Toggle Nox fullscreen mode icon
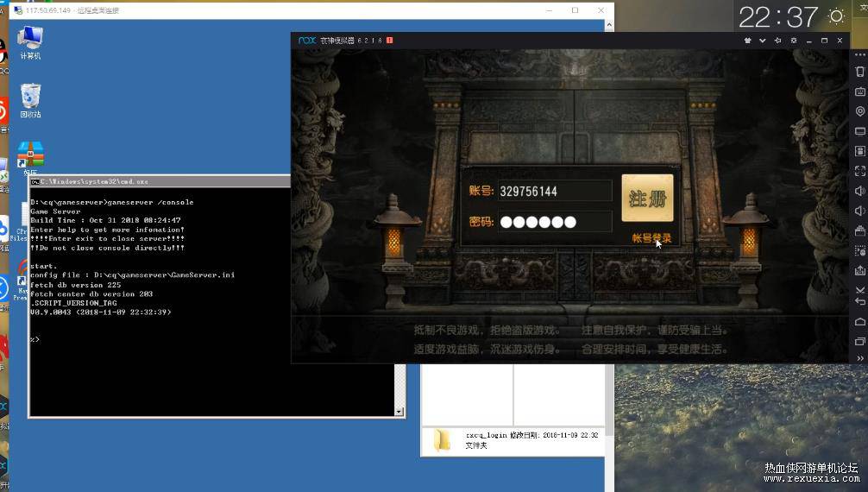 point(859,171)
